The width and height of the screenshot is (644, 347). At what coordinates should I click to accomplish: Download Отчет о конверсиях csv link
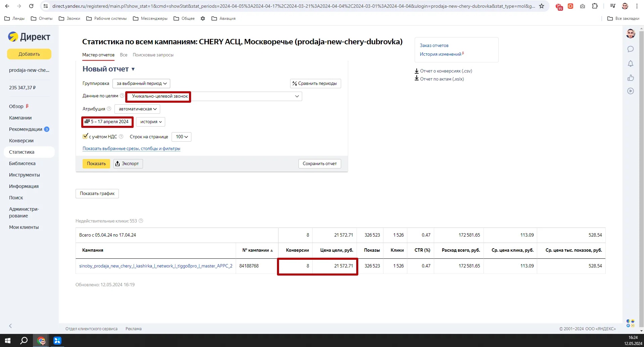tap(446, 71)
